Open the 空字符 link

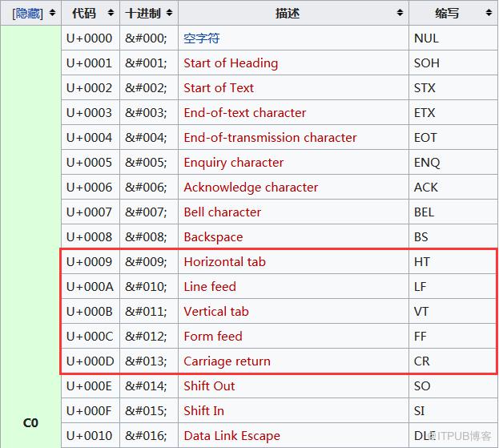coord(202,38)
